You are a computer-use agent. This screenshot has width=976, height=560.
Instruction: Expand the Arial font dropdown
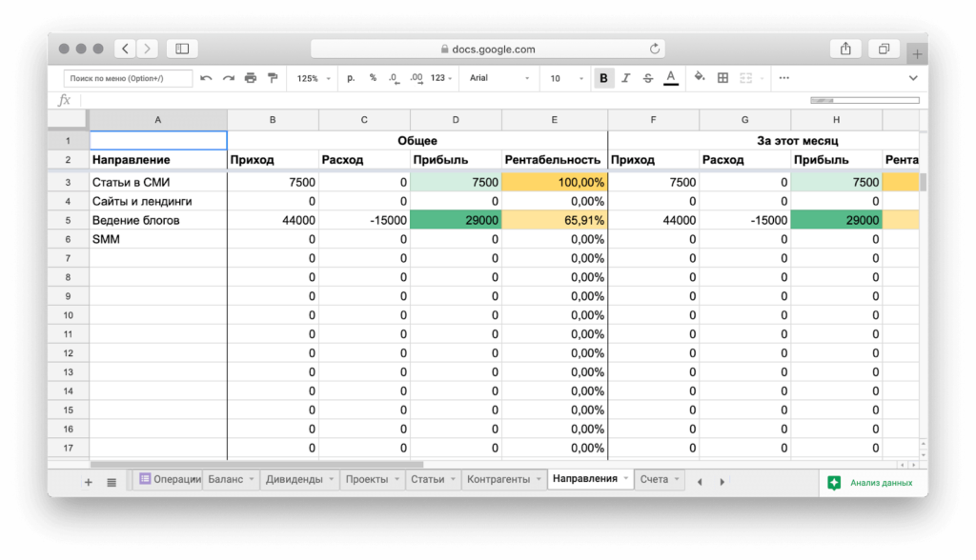point(499,78)
